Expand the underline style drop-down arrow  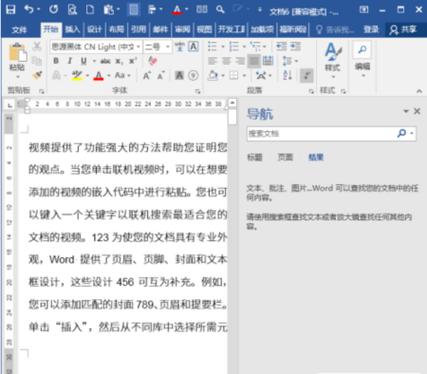pyautogui.click(x=94, y=61)
